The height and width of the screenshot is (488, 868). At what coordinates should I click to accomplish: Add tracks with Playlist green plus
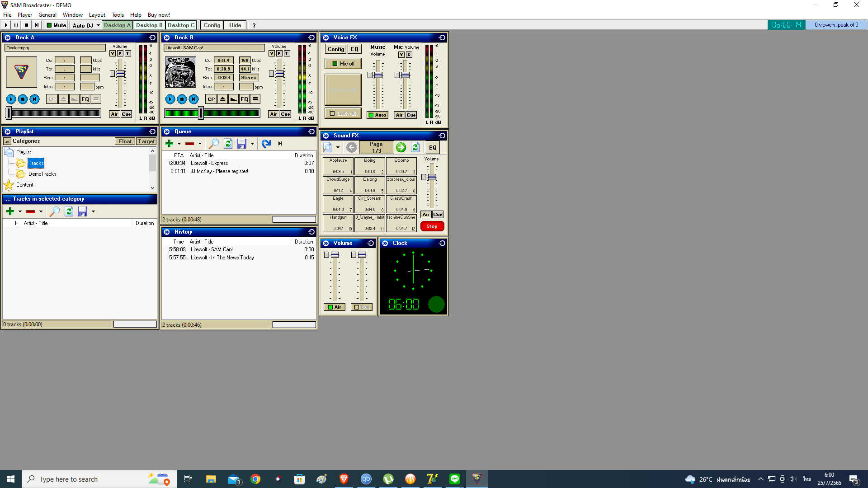click(x=10, y=211)
